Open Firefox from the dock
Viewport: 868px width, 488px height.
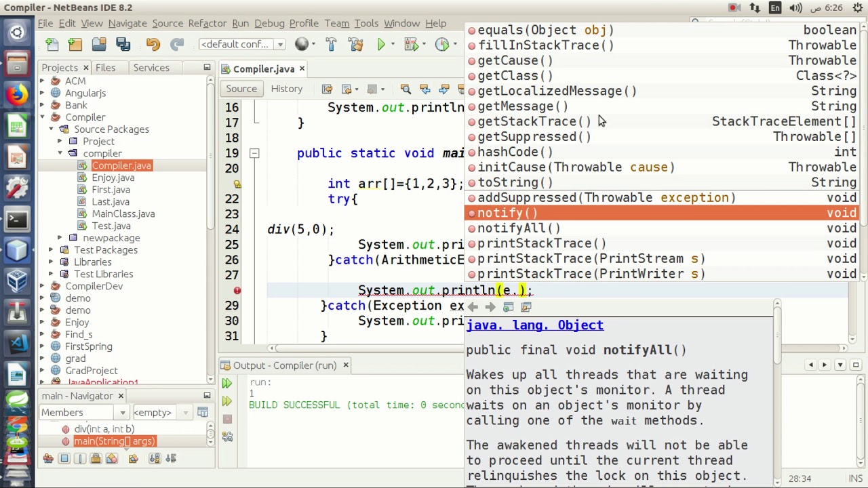coord(17,94)
